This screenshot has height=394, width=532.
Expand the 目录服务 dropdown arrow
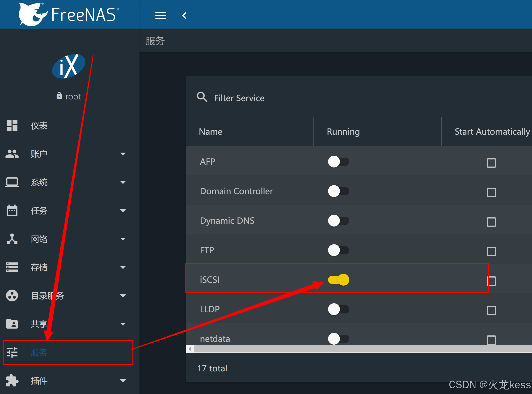pos(123,296)
